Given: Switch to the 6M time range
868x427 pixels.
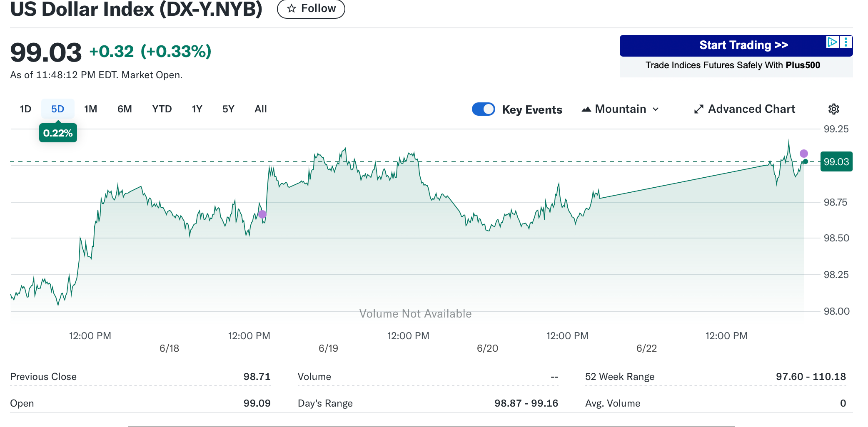Looking at the screenshot, I should point(125,109).
